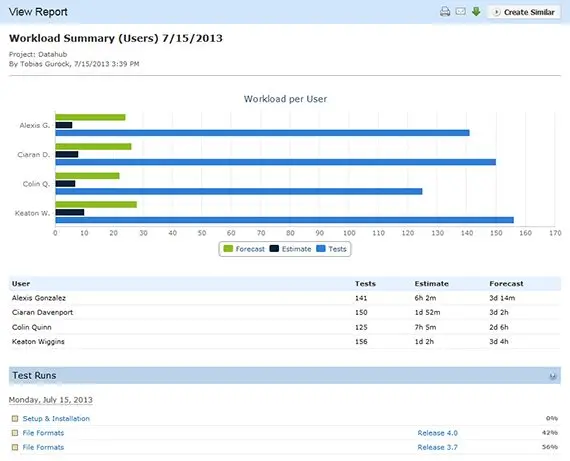Collapse the Test Runs section

coord(553,376)
